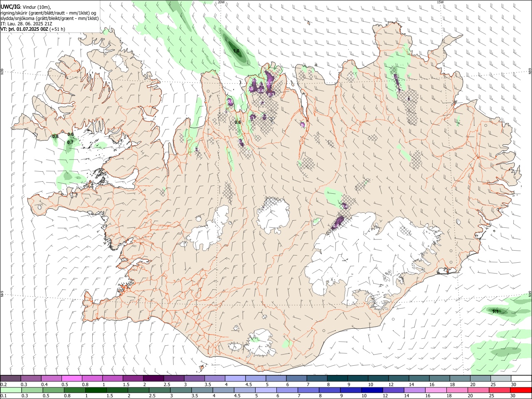Click the '0.2' label under the snow legend
532x399 pixels.
click(3, 384)
